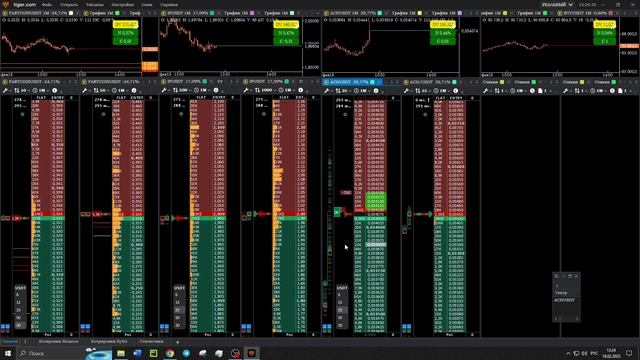Open Google Chrome from taskbar
640x360 pixels.
[170, 353]
